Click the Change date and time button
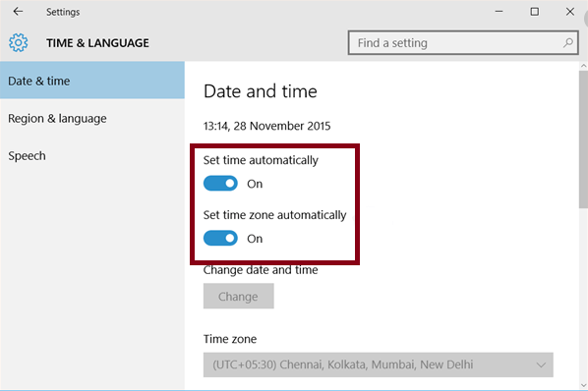588x391 pixels. click(x=239, y=296)
